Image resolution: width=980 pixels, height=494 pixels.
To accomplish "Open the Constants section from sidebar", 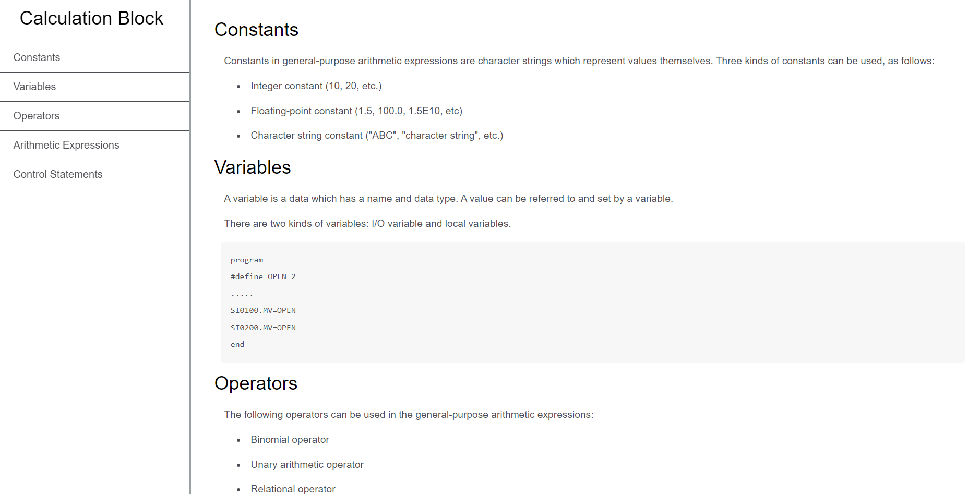I will (37, 57).
